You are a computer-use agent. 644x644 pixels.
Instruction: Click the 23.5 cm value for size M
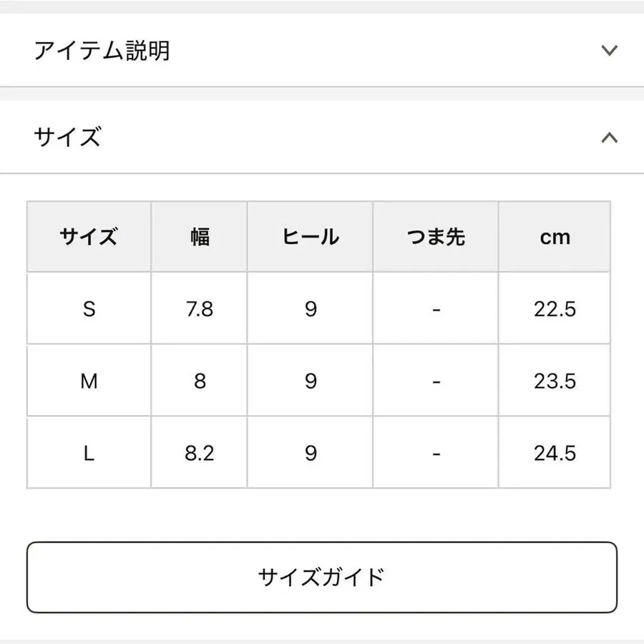pyautogui.click(x=555, y=380)
